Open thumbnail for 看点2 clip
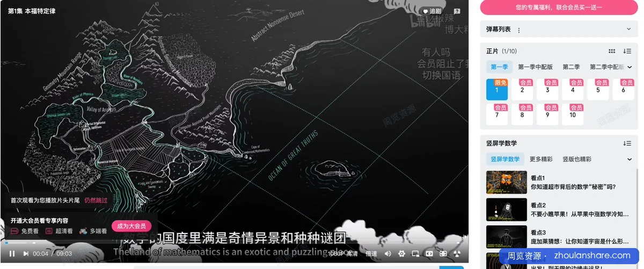The height and width of the screenshot is (269, 644). (506, 209)
